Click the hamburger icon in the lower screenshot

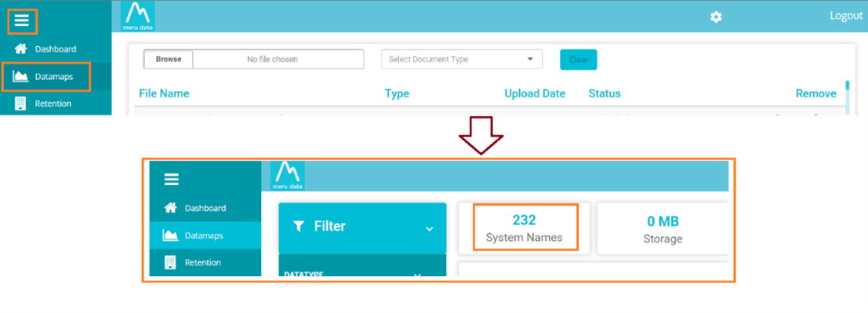click(172, 180)
